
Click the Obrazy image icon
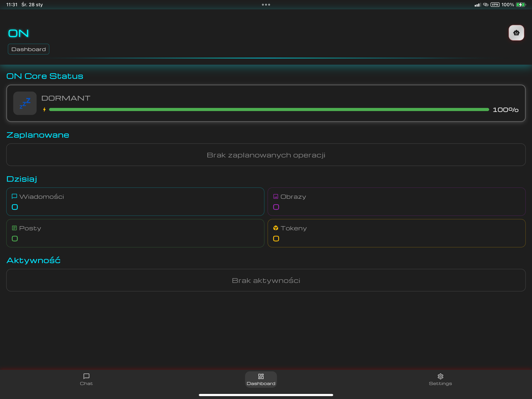(x=276, y=196)
